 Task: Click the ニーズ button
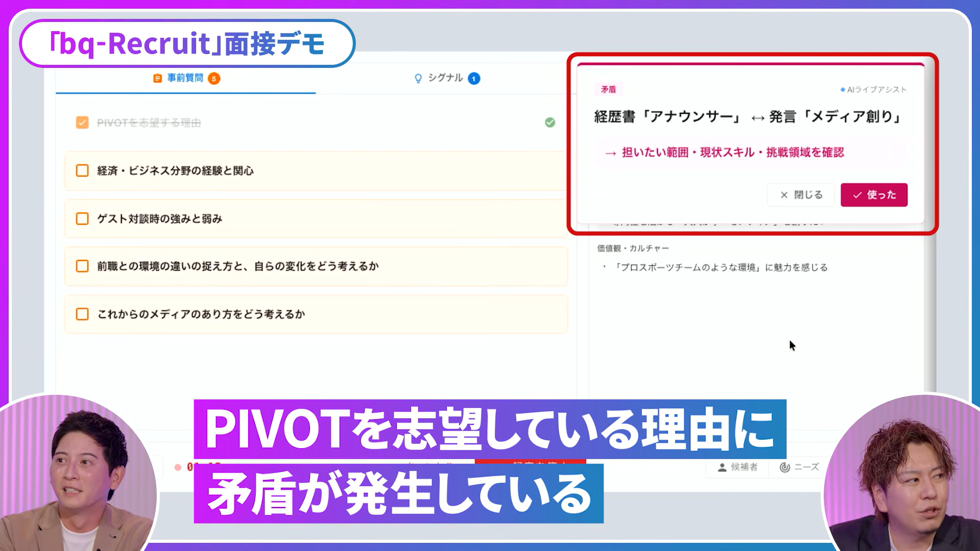point(799,467)
